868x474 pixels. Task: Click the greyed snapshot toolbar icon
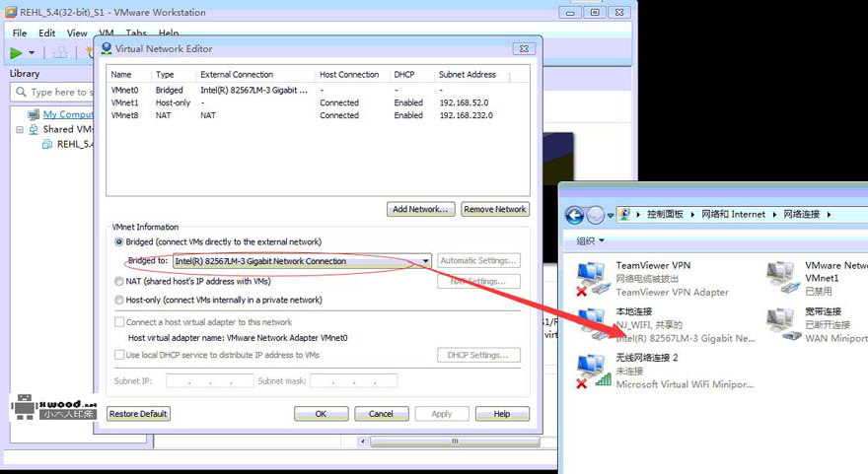pos(60,53)
